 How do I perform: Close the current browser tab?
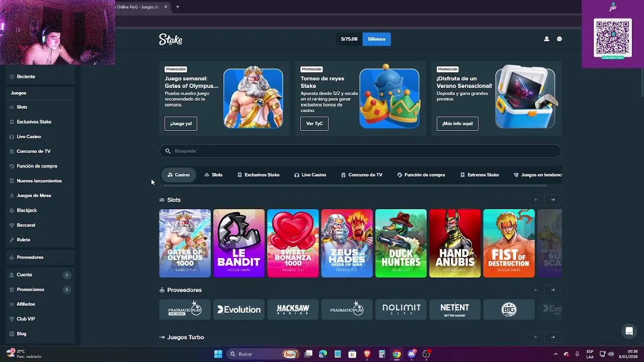pyautogui.click(x=166, y=7)
